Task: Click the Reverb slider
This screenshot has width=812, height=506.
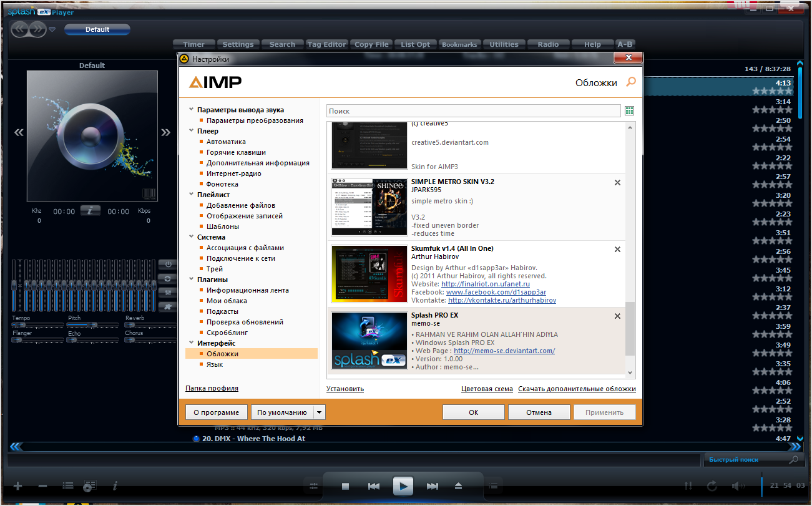Action: coord(150,324)
